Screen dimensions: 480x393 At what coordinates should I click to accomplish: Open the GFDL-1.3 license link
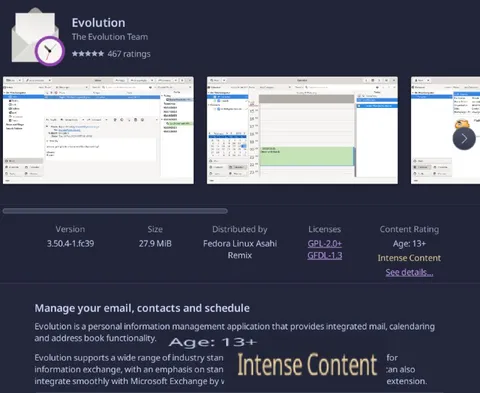coord(325,256)
